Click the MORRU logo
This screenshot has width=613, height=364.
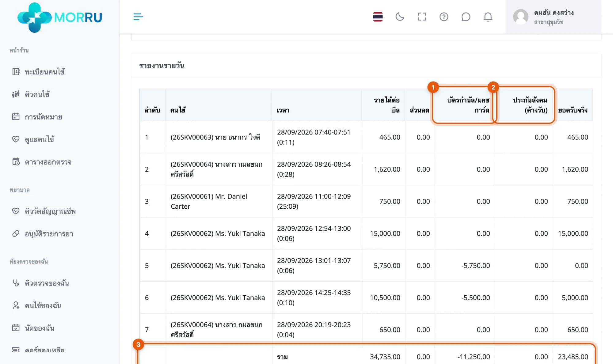[60, 17]
